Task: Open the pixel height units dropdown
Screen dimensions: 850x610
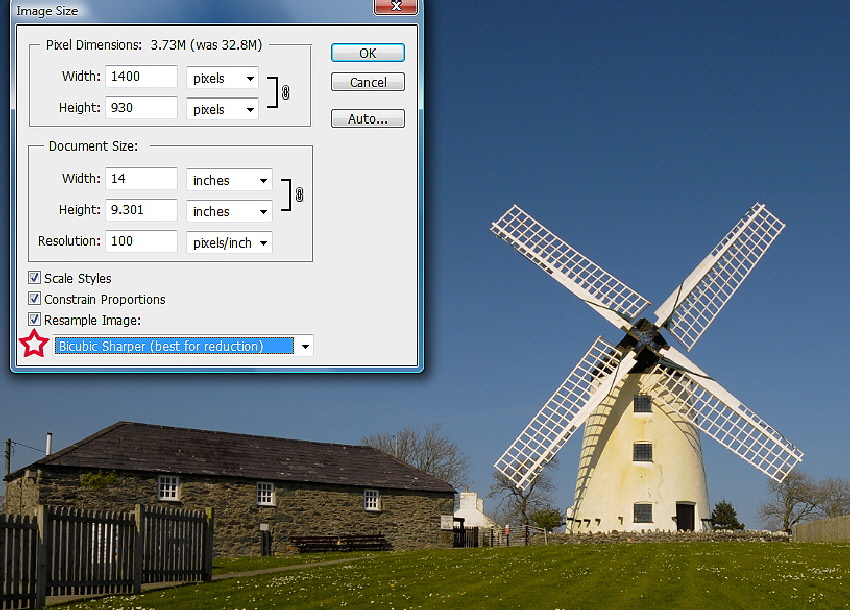Action: [x=222, y=108]
